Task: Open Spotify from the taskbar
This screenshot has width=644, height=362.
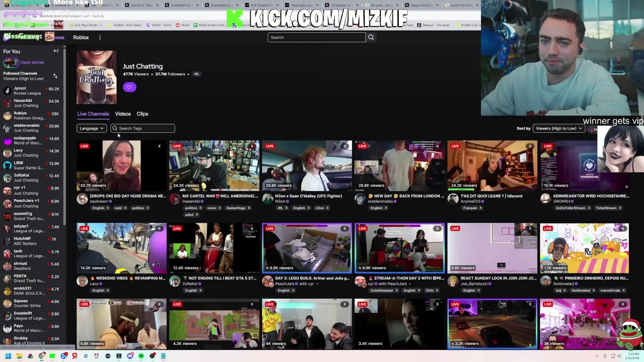Action: pos(141,356)
